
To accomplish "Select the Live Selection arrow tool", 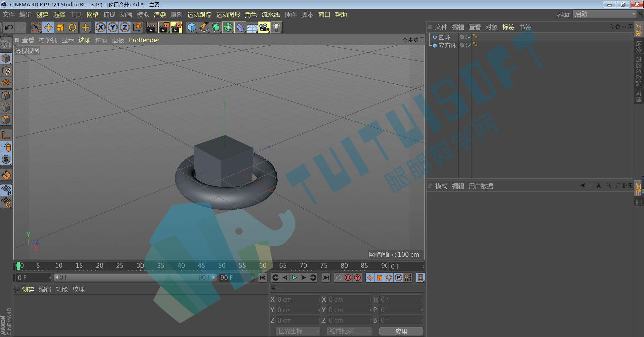I will coord(36,27).
